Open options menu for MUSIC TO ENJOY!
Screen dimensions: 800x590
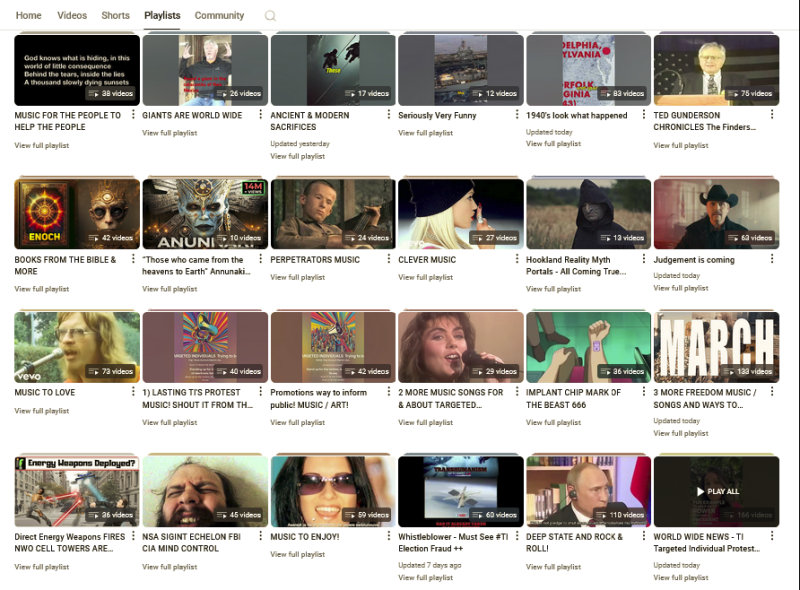pyautogui.click(x=389, y=536)
